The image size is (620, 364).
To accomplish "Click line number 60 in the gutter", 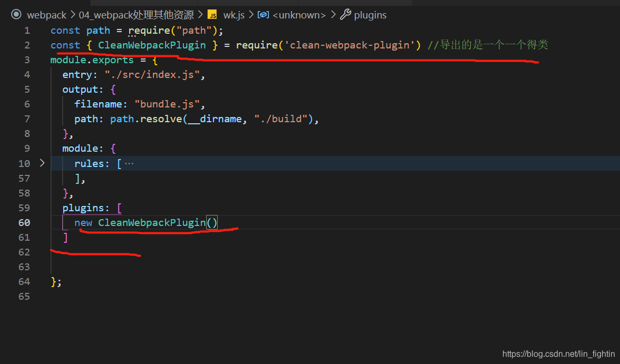I will pyautogui.click(x=24, y=223).
